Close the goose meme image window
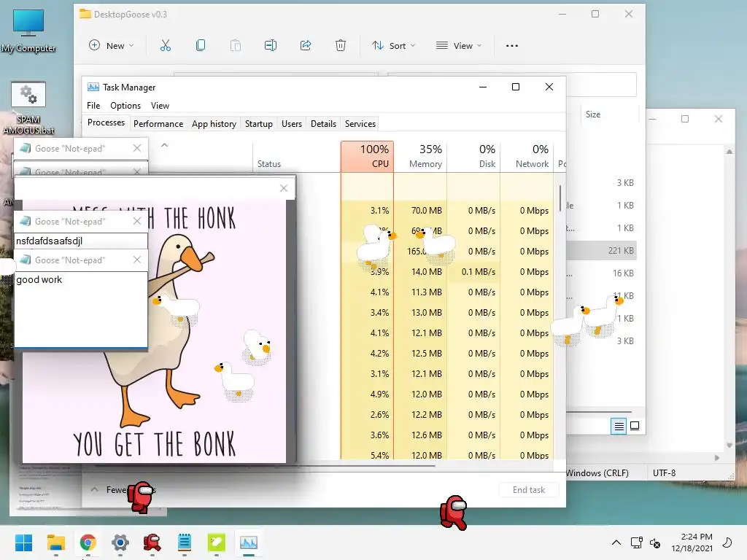This screenshot has width=747, height=560. point(284,188)
